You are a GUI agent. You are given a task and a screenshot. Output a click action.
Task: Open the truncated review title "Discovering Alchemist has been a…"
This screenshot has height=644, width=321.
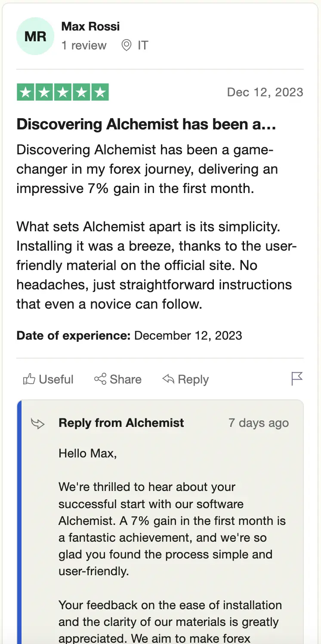click(x=146, y=124)
